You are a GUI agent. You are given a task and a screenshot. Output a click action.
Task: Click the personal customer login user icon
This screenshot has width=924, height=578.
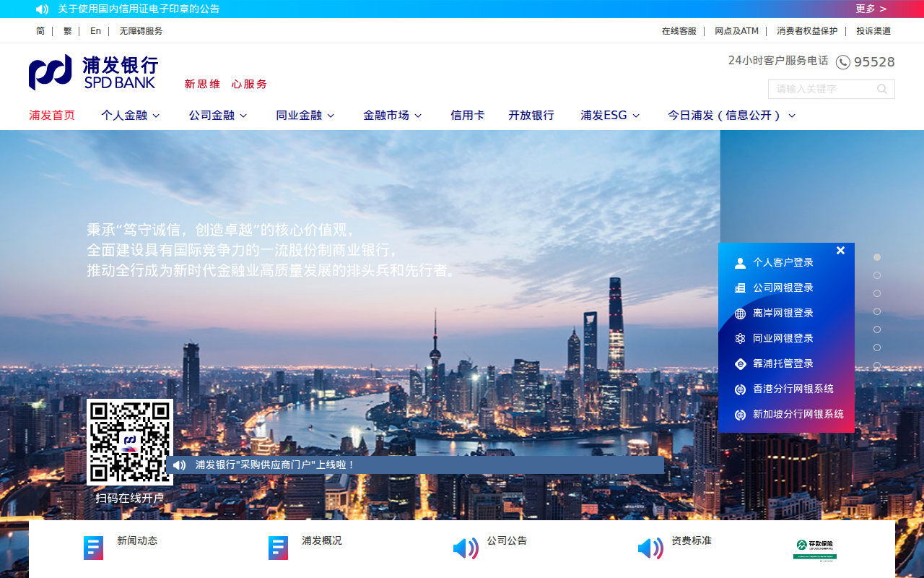pos(740,263)
